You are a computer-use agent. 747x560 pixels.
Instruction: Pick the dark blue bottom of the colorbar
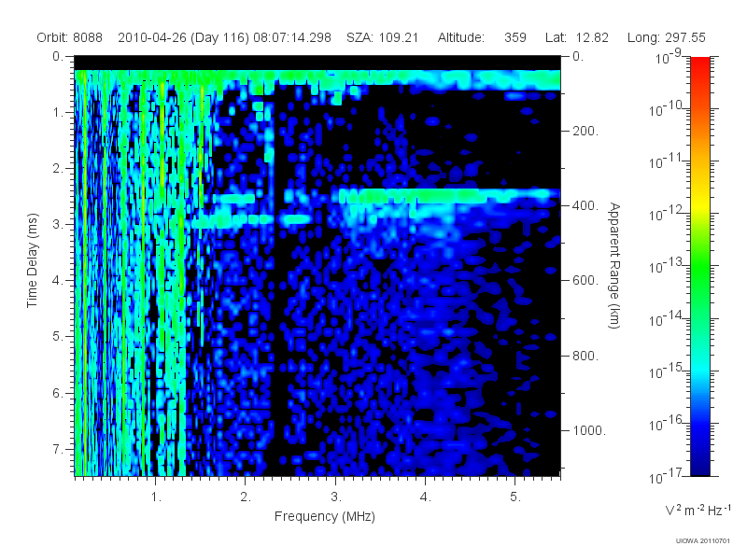(700, 464)
